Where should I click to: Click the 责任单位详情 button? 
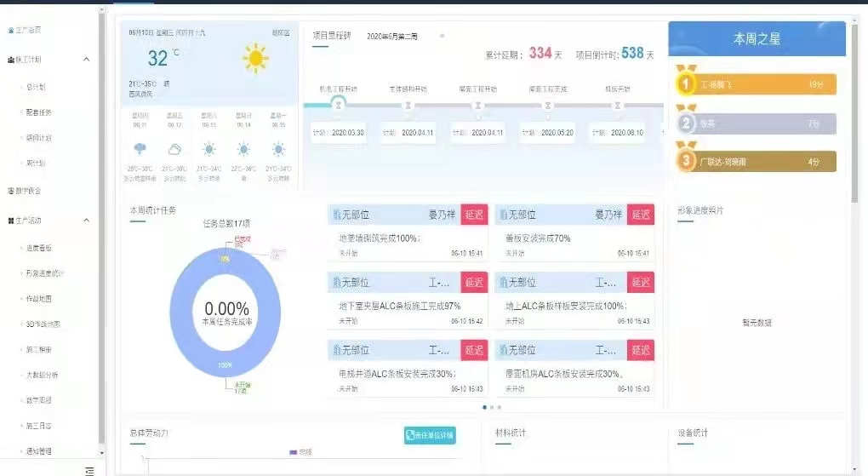point(430,435)
